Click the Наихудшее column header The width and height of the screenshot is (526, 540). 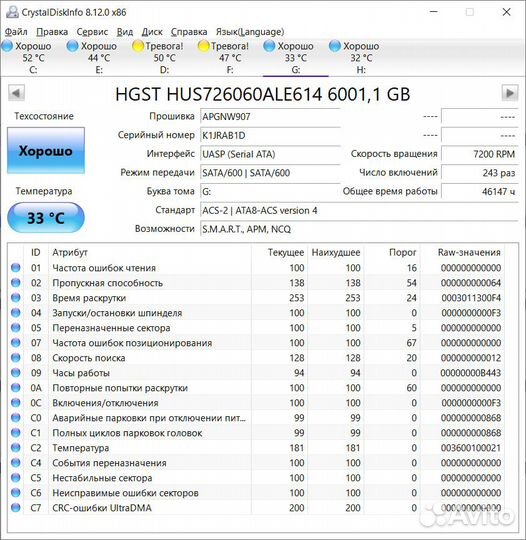pyautogui.click(x=336, y=252)
